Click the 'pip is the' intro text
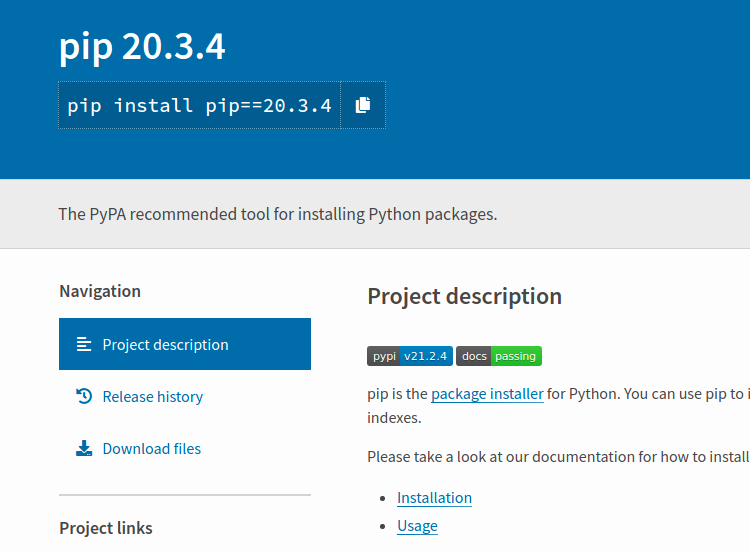 tap(397, 393)
